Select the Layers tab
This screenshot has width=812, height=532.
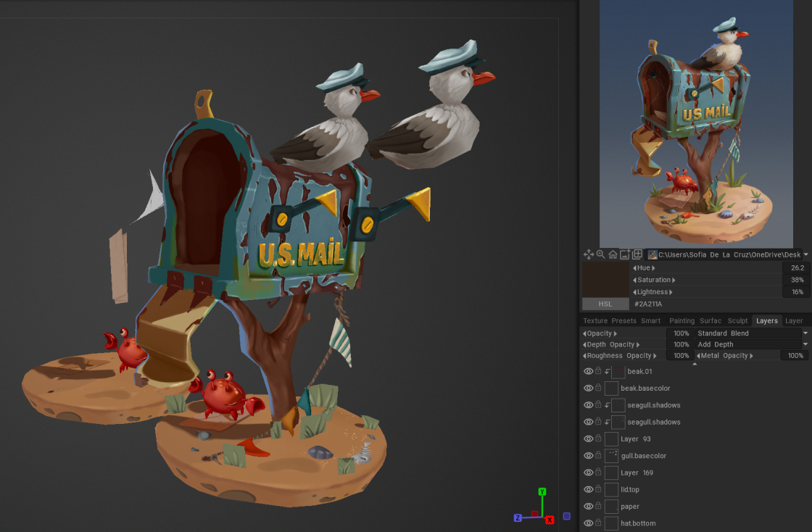766,321
